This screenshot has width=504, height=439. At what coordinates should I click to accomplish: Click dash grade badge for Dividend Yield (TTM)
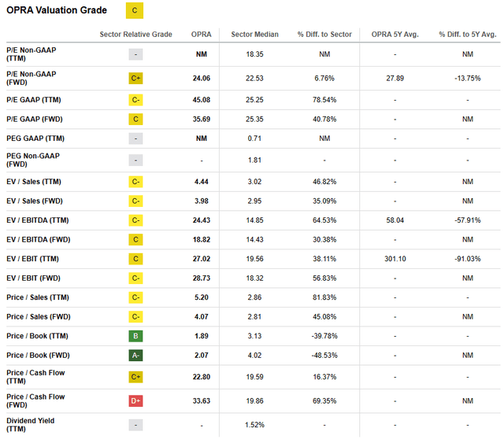coord(135,425)
